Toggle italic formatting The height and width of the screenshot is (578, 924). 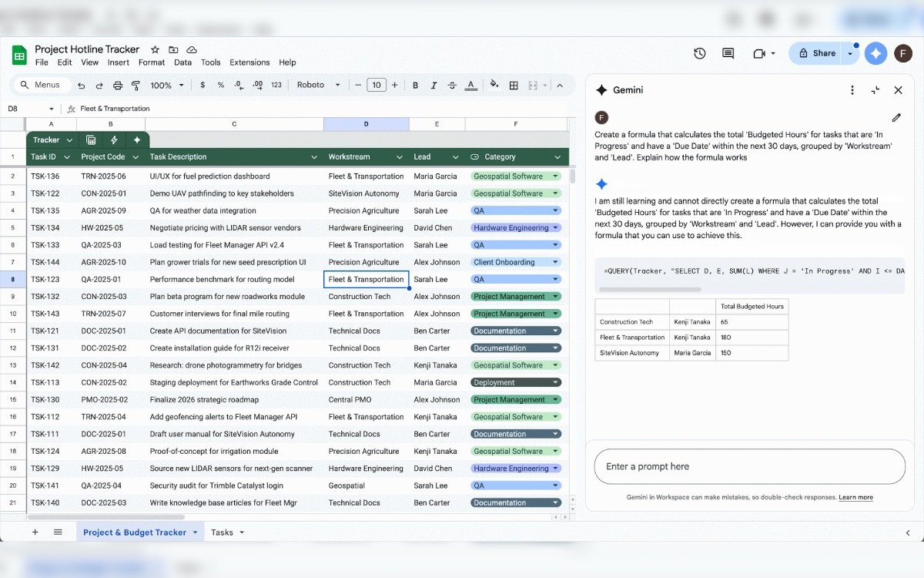pyautogui.click(x=434, y=86)
